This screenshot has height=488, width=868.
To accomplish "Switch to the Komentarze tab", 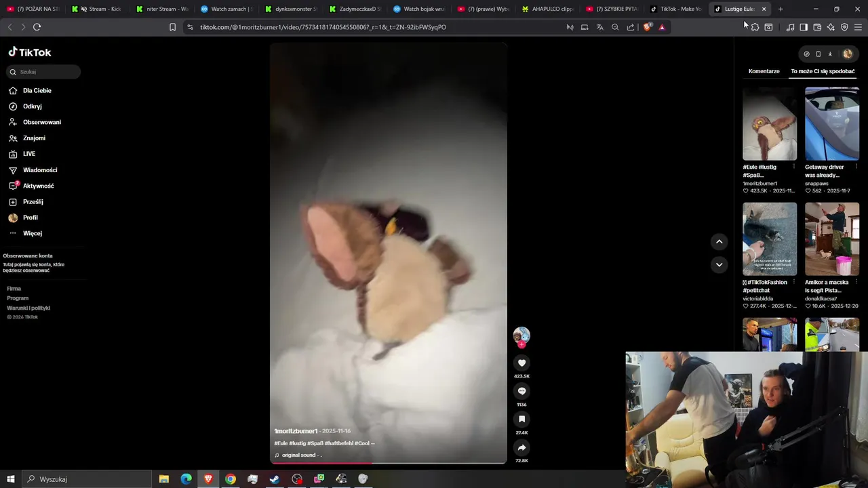I will [x=764, y=71].
